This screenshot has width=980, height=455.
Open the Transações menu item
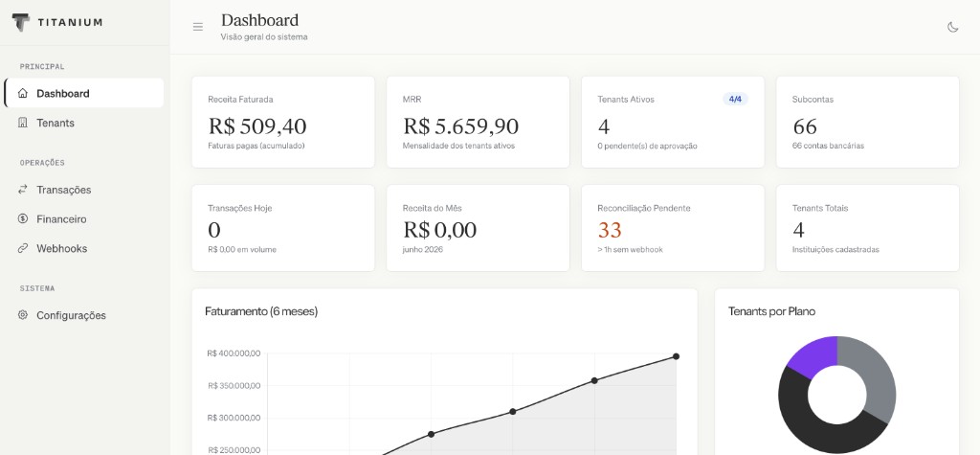click(x=84, y=190)
